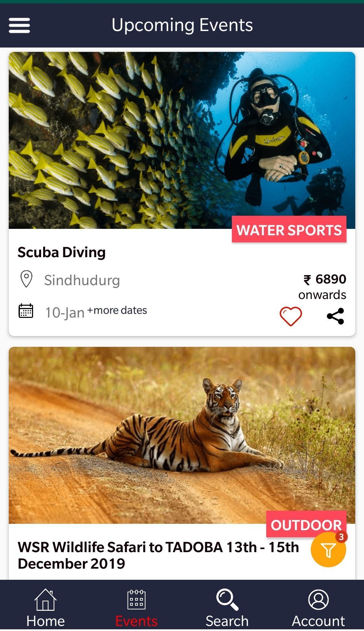Go to the Home tab
This screenshot has height=631, width=364.
45,608
